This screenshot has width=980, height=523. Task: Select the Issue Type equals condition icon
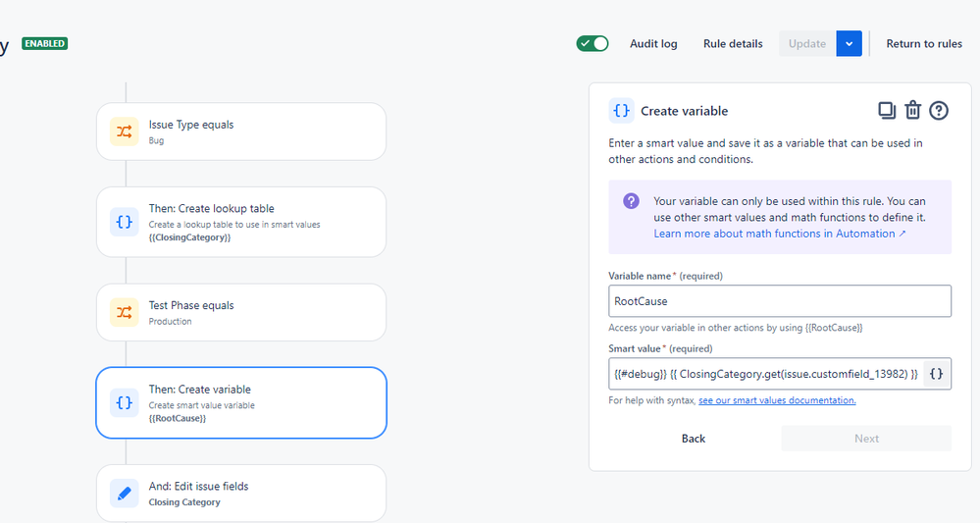[125, 131]
